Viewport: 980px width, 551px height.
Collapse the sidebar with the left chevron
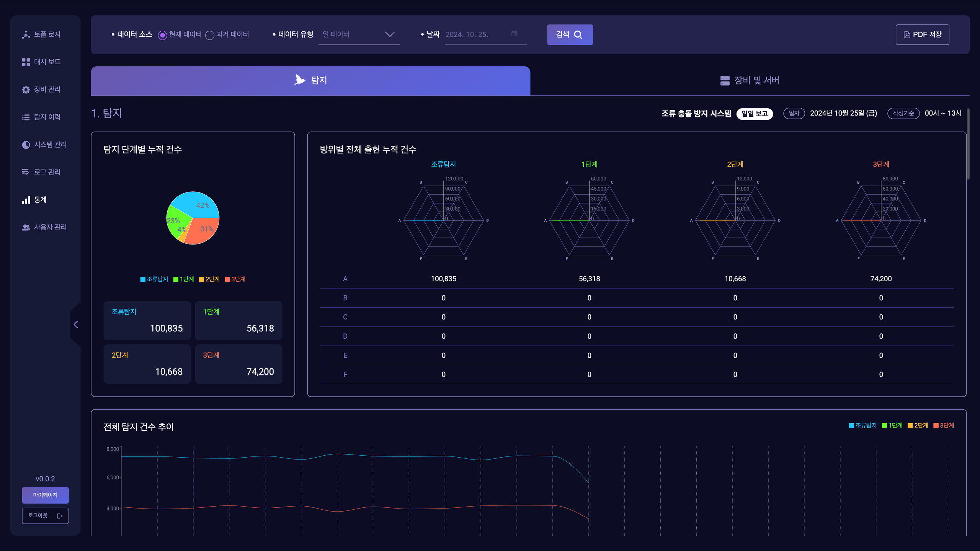[x=76, y=324]
